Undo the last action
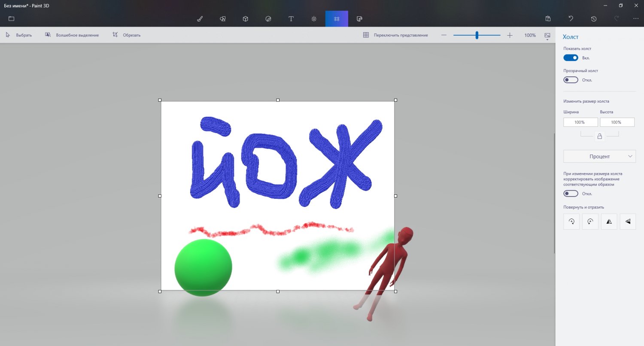Viewport: 644px width, 346px height. click(571, 19)
